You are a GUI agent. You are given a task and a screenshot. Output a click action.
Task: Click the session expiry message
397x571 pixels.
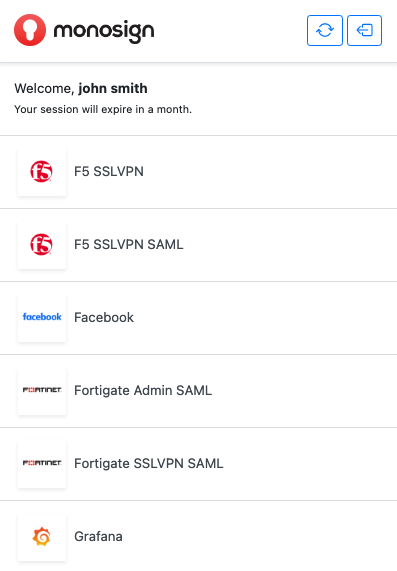click(x=103, y=109)
